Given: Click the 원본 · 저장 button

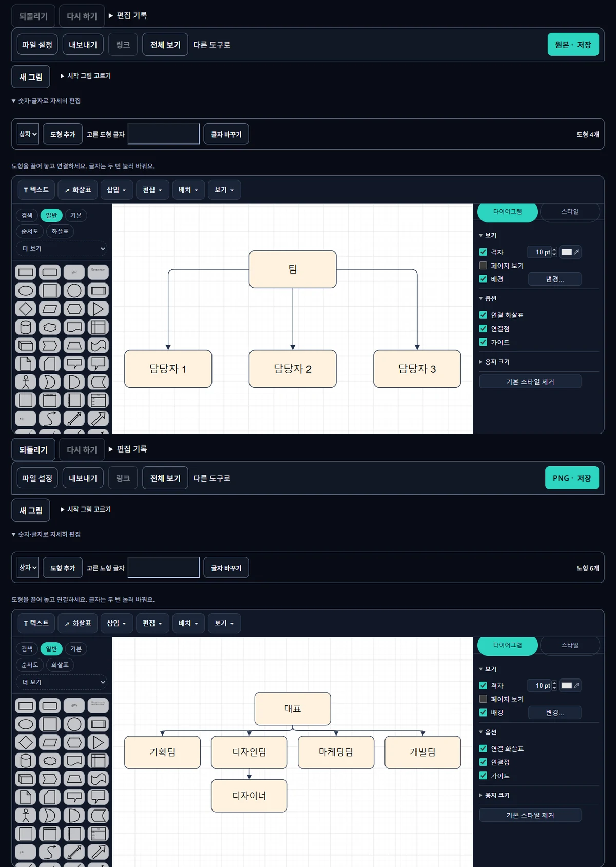Looking at the screenshot, I should tap(573, 45).
